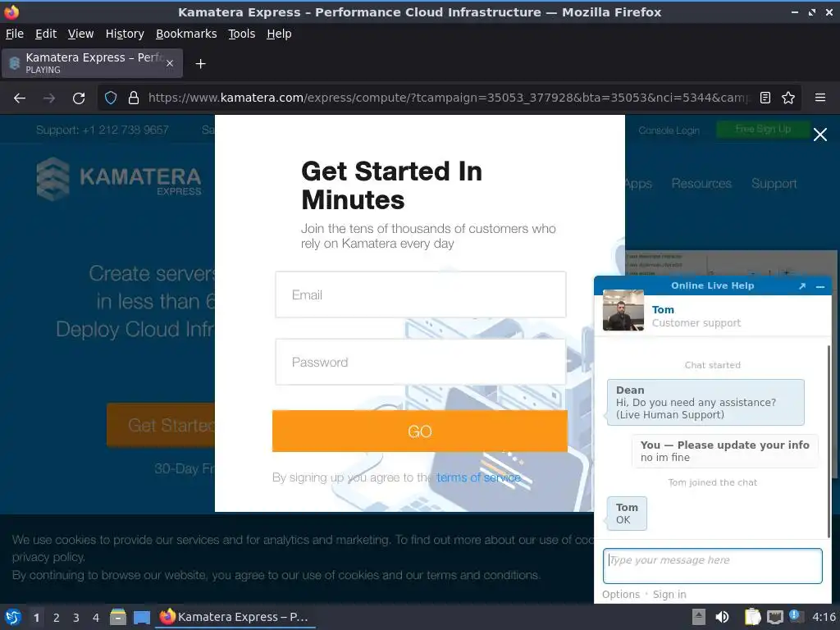Open the View menu
This screenshot has width=840, height=630.
pyautogui.click(x=81, y=34)
